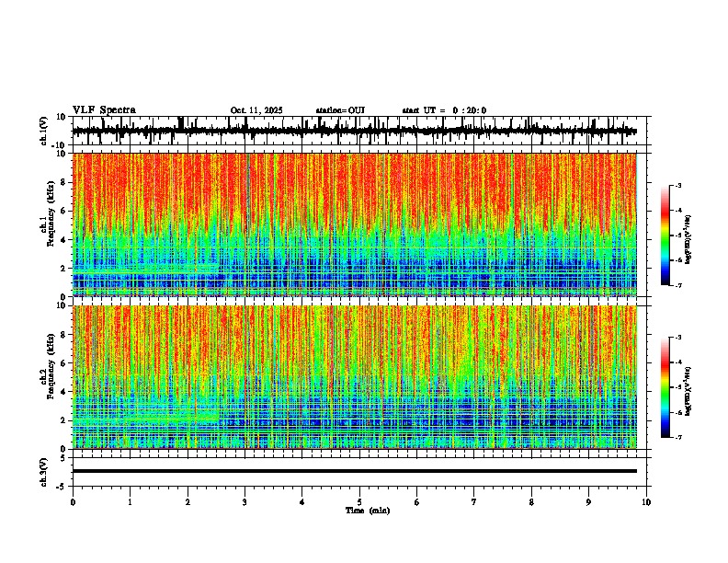The height and width of the screenshot is (563, 728).
Task: Click the "station=OUI" header label
Action: tap(340, 110)
